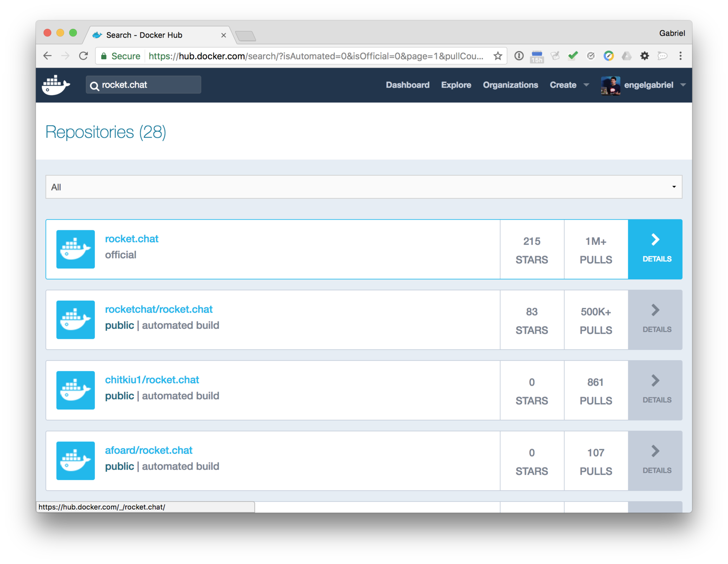
Task: Click the grey bird extension icon
Action: (555, 56)
